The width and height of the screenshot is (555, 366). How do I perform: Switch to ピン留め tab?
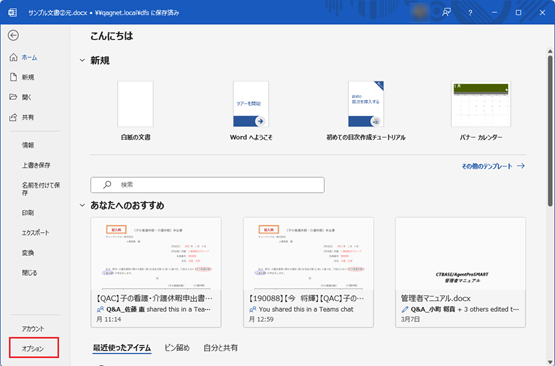coord(177,348)
